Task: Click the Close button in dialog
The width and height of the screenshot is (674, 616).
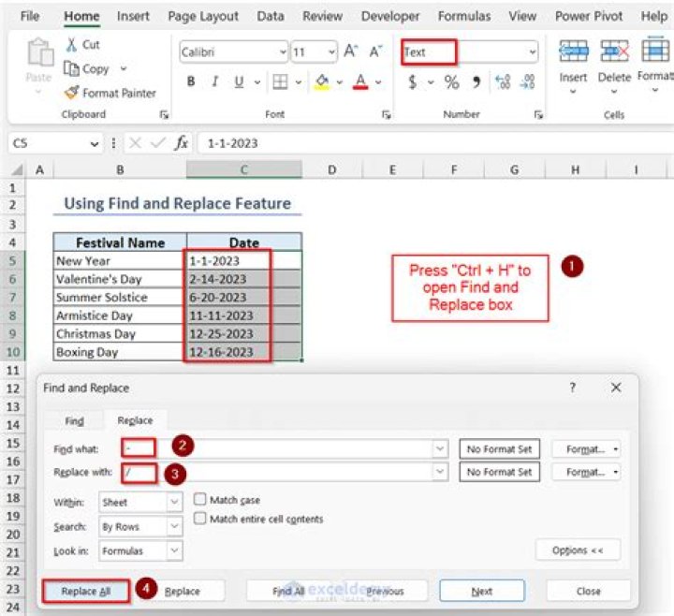Action: click(589, 591)
